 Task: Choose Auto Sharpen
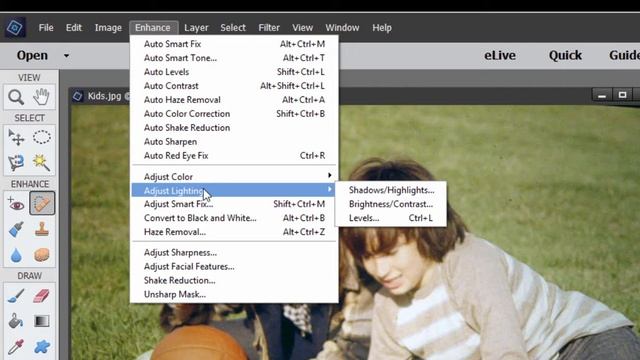pyautogui.click(x=234, y=142)
